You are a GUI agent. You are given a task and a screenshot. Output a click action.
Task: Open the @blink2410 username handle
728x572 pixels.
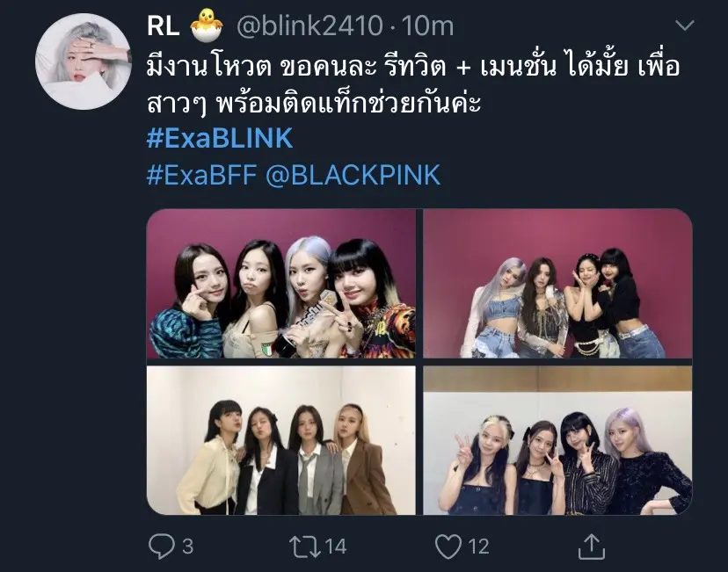[x=309, y=25]
